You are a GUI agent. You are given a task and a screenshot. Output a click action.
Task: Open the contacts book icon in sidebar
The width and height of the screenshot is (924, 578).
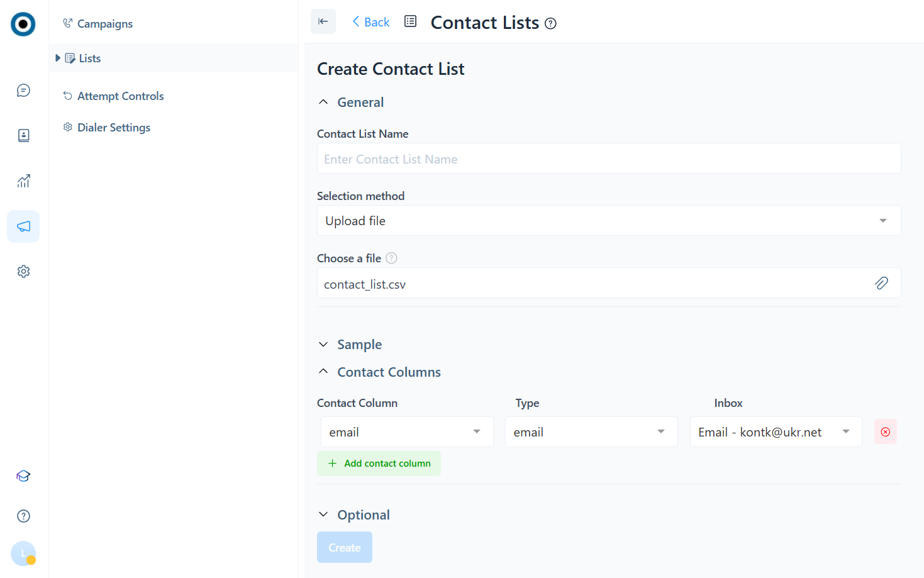click(23, 136)
